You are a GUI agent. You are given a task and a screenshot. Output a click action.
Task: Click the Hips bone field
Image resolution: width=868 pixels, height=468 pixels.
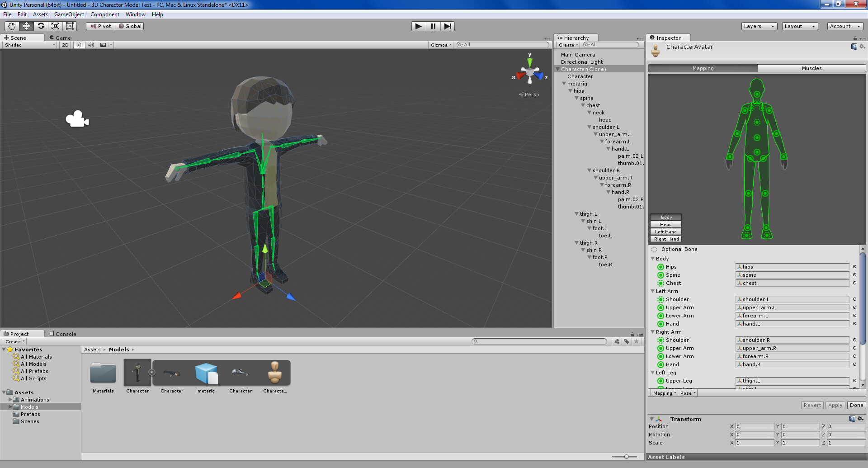pos(792,267)
